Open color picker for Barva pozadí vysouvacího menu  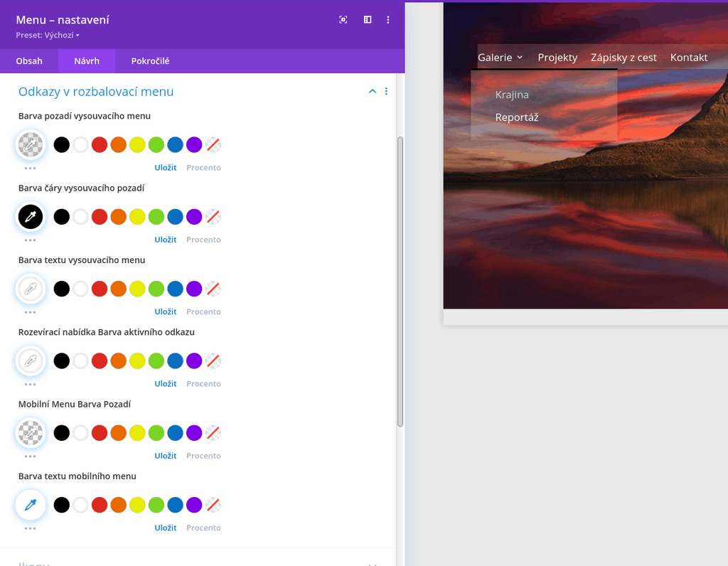31,145
